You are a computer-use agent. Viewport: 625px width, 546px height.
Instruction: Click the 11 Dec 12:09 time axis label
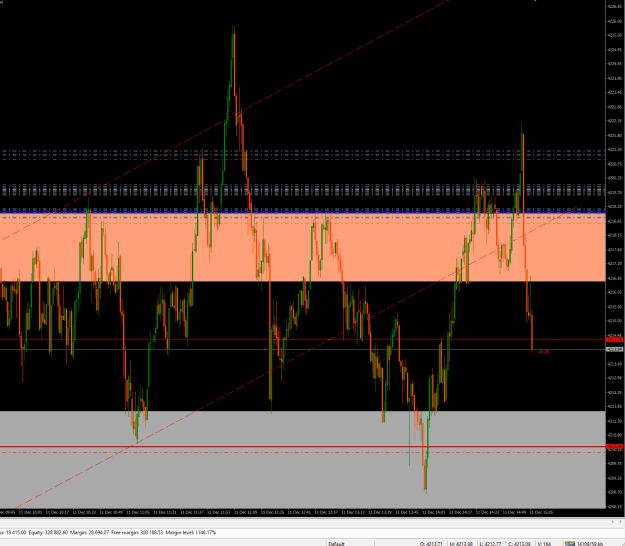pos(246,512)
